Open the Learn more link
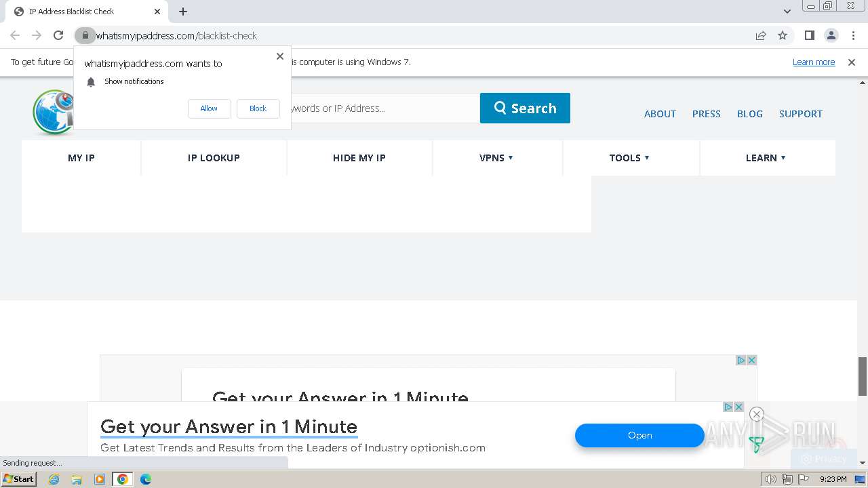868x488 pixels. (814, 62)
